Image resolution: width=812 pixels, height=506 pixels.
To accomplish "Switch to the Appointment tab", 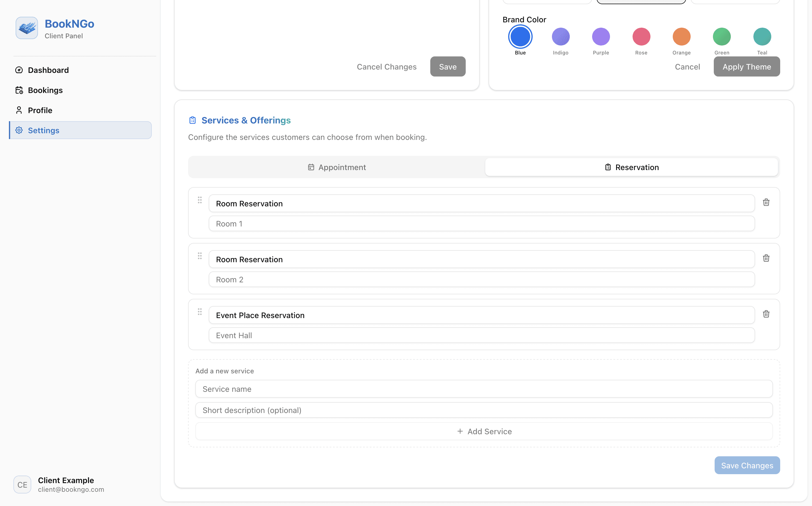I will click(337, 167).
